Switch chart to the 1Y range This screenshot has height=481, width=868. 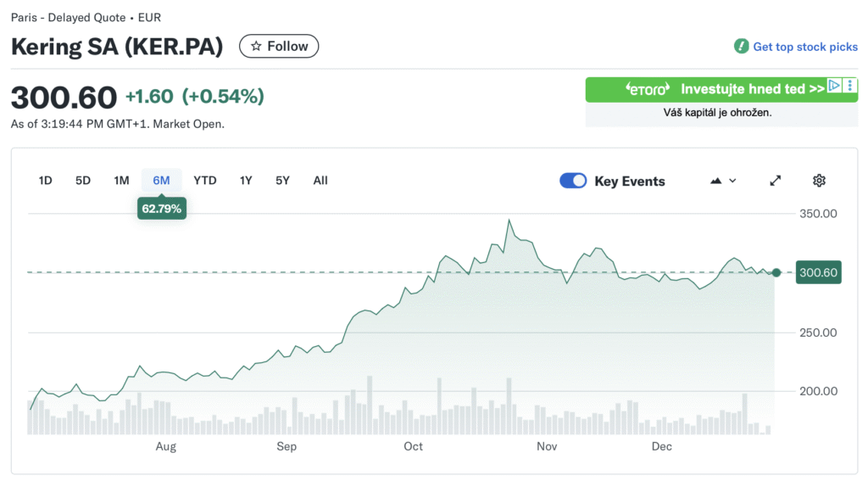(x=246, y=181)
